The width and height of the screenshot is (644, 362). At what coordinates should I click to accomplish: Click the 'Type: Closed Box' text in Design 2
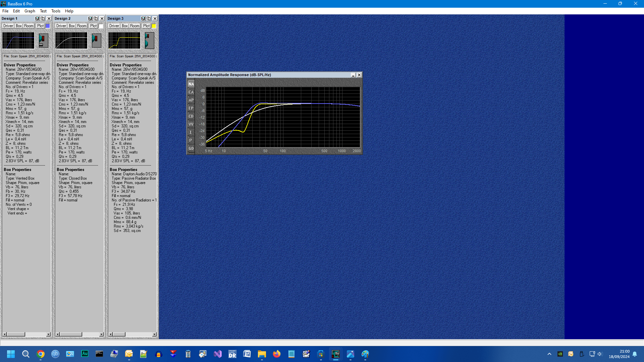click(x=73, y=178)
